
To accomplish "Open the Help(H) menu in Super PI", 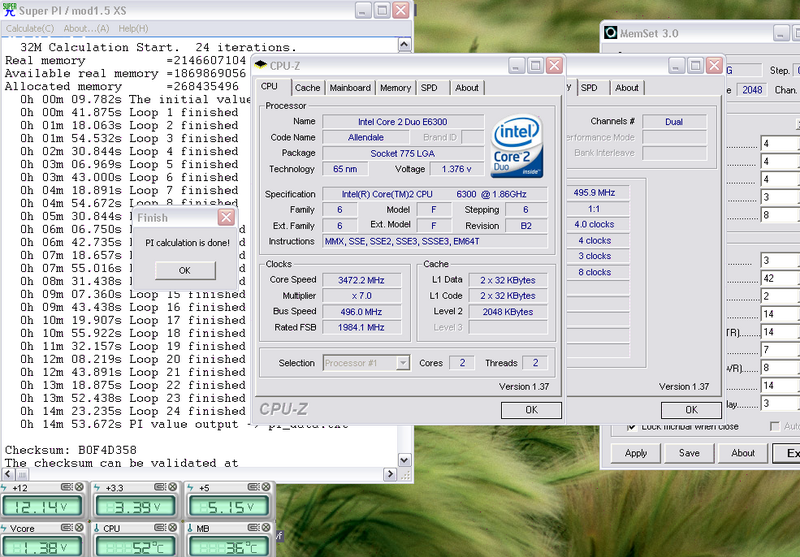I will (x=133, y=29).
